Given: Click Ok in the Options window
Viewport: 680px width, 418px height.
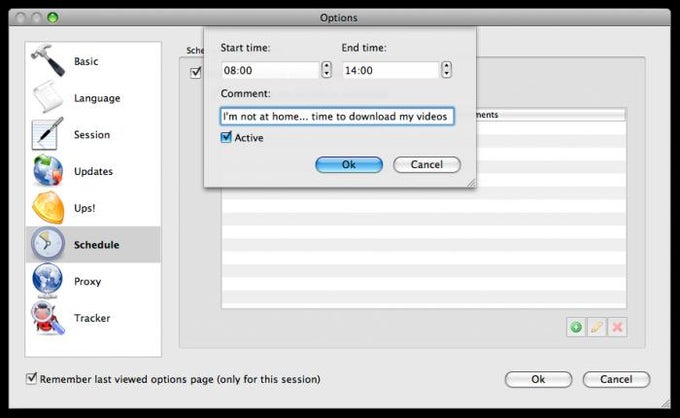Looking at the screenshot, I should point(538,379).
